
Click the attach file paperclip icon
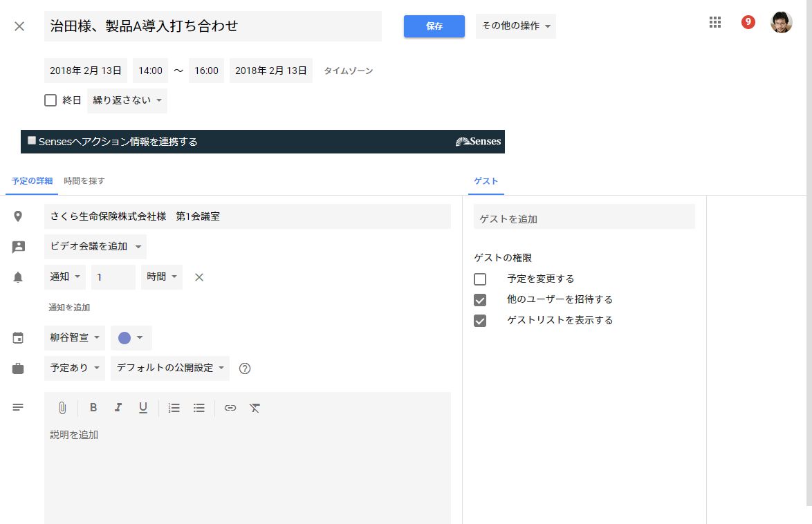tap(62, 408)
